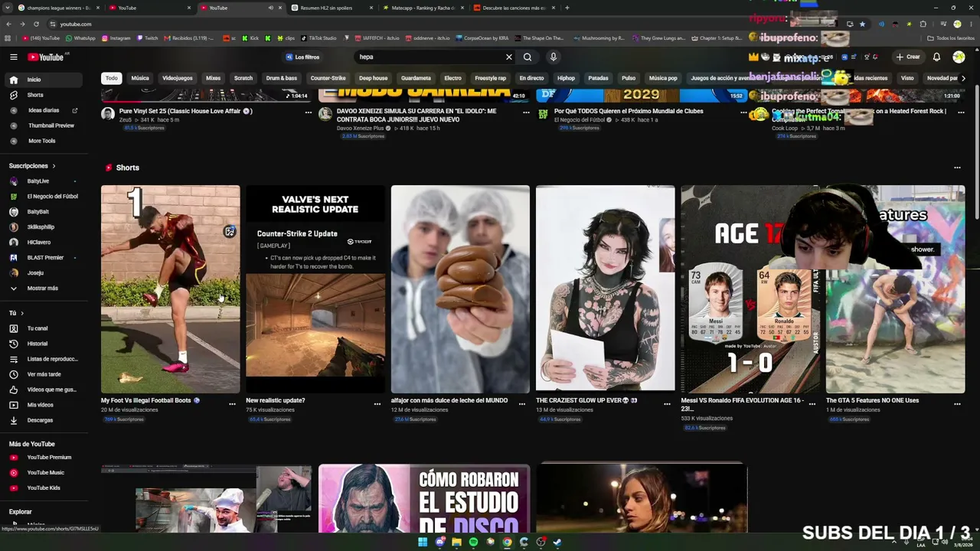The image size is (980, 551).
Task: Toggle the Los filtros button
Action: point(302,57)
